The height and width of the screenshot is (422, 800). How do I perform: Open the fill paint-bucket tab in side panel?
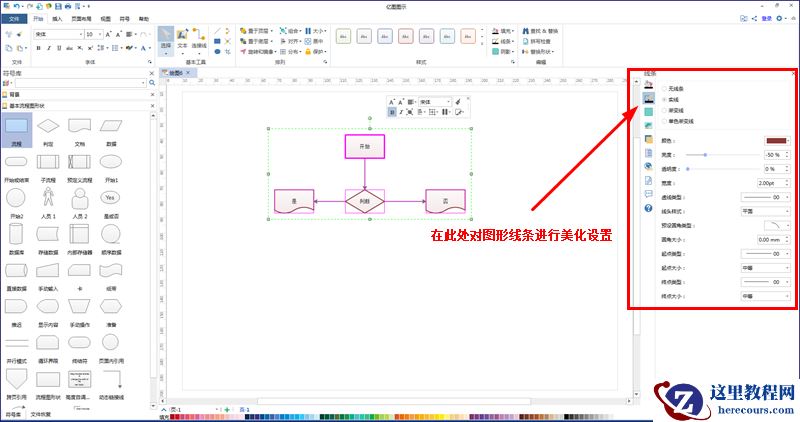648,84
